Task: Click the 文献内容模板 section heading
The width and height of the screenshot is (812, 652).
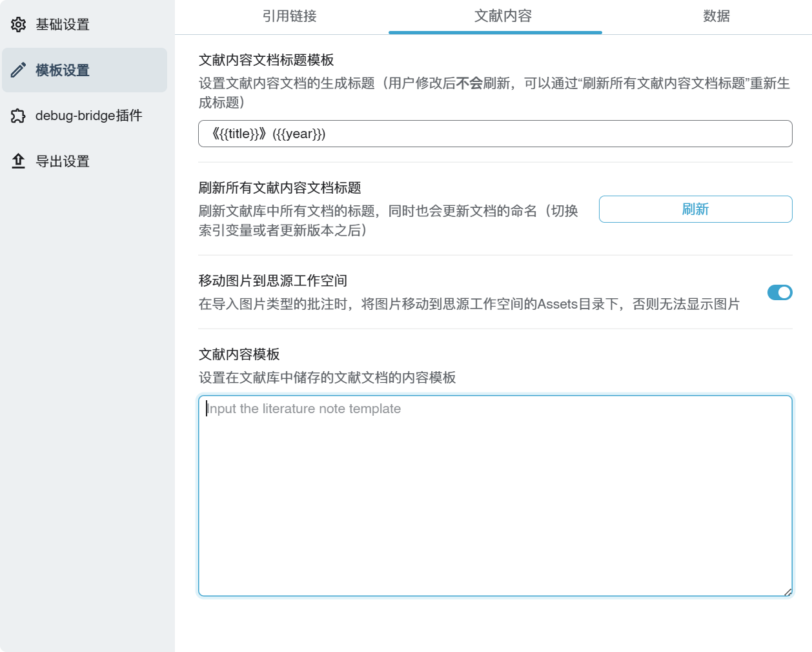Action: click(x=239, y=354)
